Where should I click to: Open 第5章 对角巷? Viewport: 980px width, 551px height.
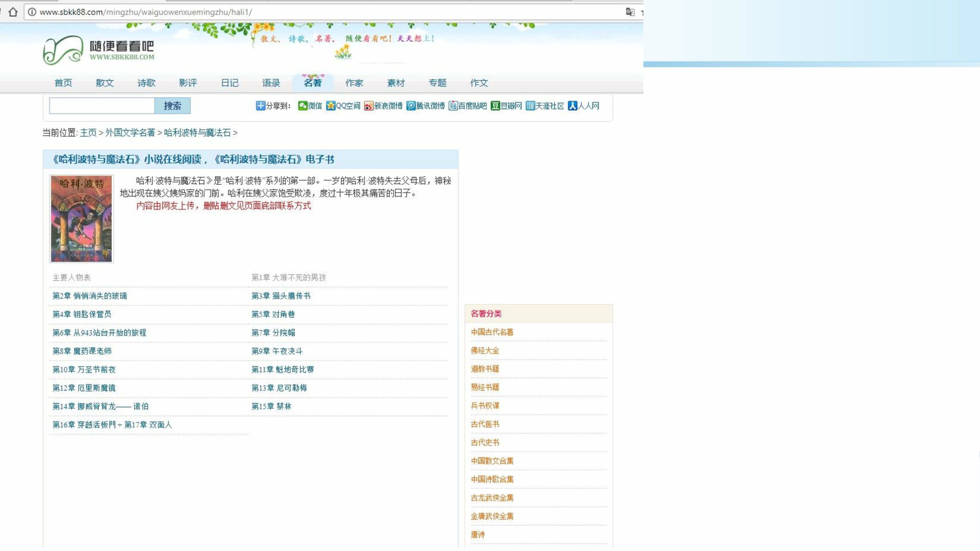(x=273, y=314)
